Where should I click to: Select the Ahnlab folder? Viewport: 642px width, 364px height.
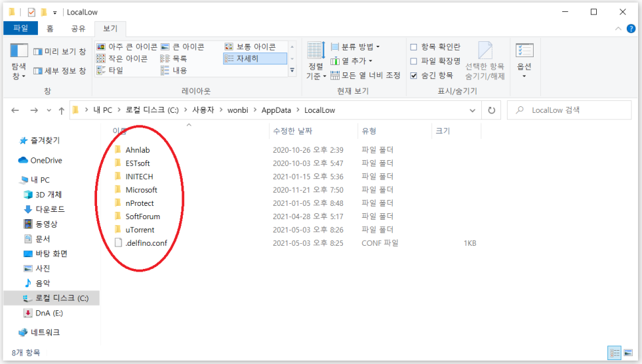tap(138, 150)
